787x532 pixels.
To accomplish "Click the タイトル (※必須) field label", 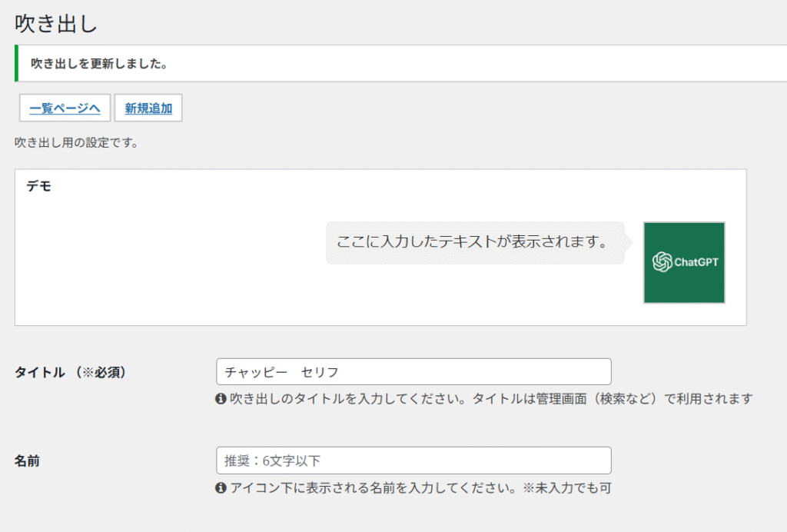I will (71, 373).
